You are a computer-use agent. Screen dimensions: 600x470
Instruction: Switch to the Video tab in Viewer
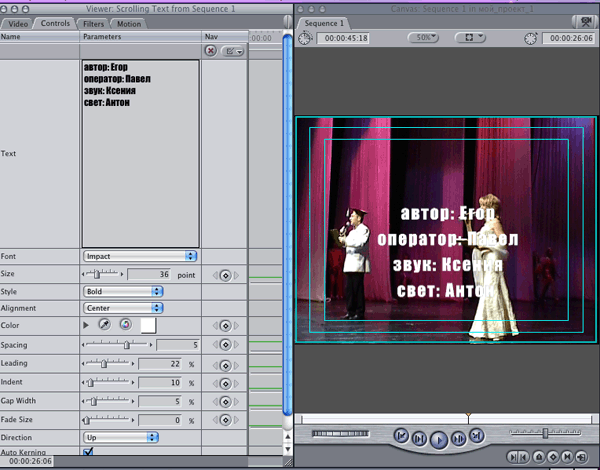pos(18,24)
